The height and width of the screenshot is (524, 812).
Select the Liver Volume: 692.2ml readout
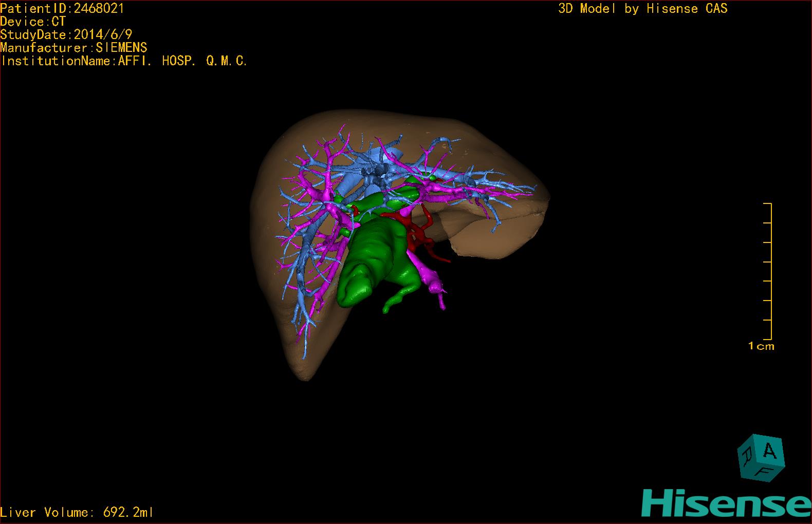click(x=77, y=512)
